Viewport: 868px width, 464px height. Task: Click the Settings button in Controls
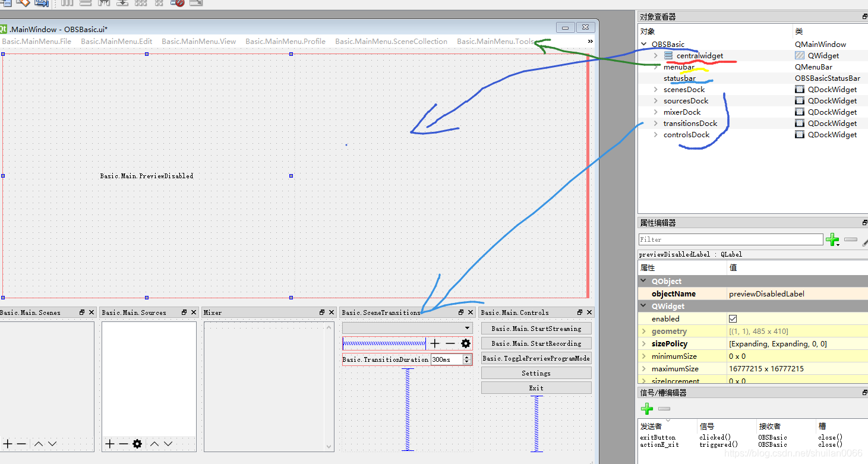(x=536, y=373)
